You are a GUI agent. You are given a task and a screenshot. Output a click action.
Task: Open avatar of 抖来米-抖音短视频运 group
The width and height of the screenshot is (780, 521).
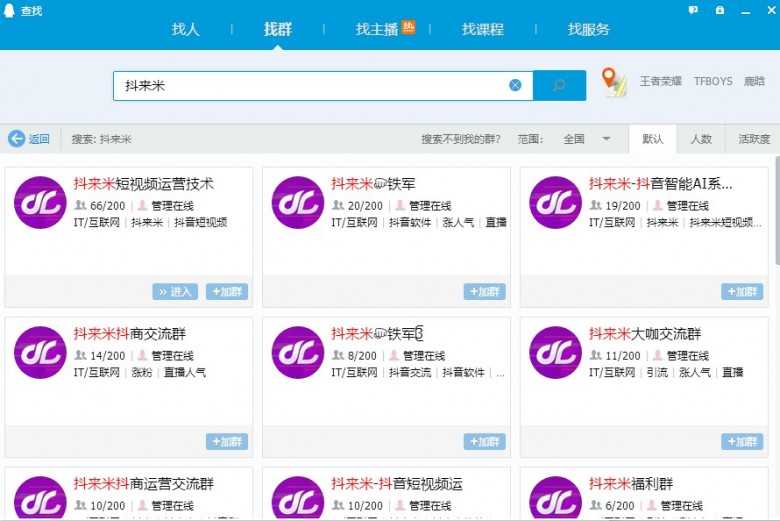[x=298, y=498]
